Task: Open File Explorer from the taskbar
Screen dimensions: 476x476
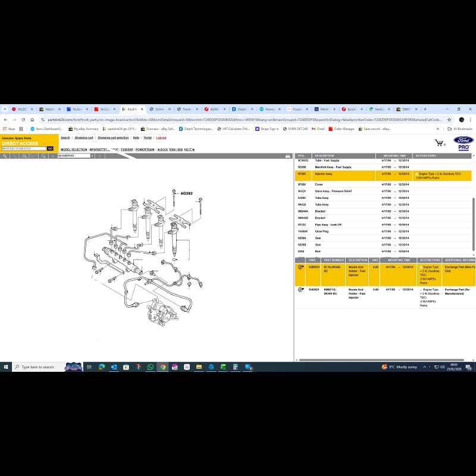Action: pyautogui.click(x=199, y=367)
